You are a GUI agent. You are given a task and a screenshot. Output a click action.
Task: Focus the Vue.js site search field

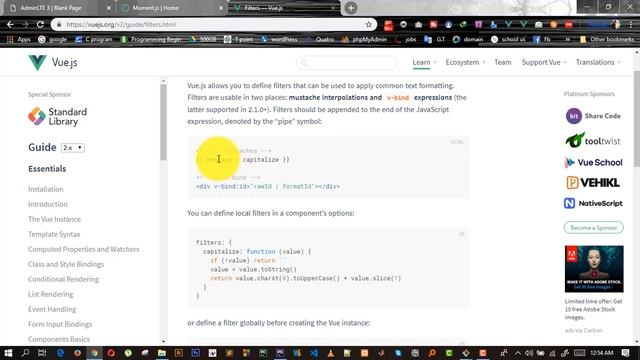tap(347, 62)
